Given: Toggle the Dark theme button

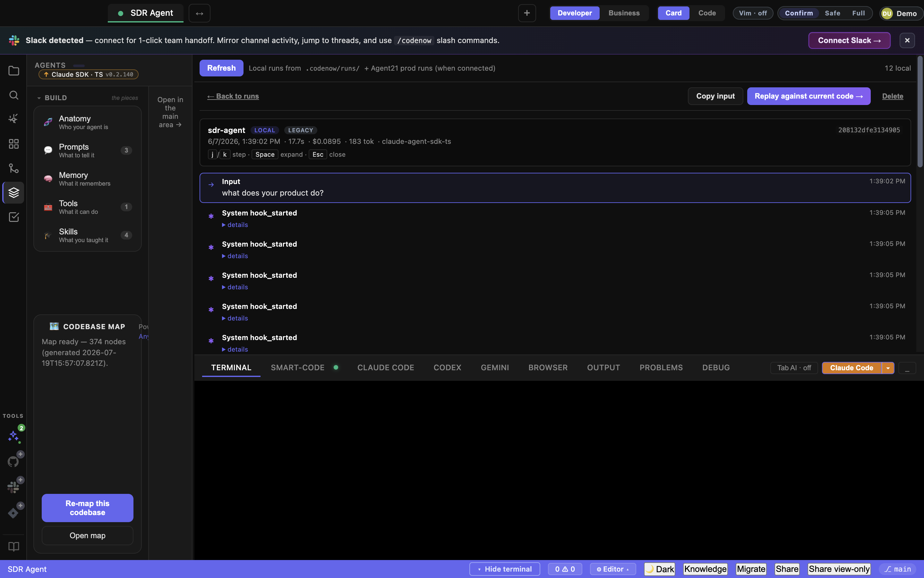Looking at the screenshot, I should (x=660, y=569).
